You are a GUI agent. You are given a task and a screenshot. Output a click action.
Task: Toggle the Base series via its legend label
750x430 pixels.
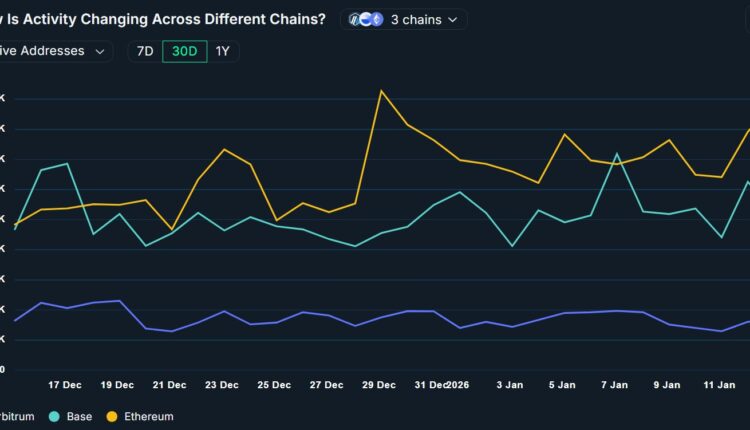tap(79, 416)
